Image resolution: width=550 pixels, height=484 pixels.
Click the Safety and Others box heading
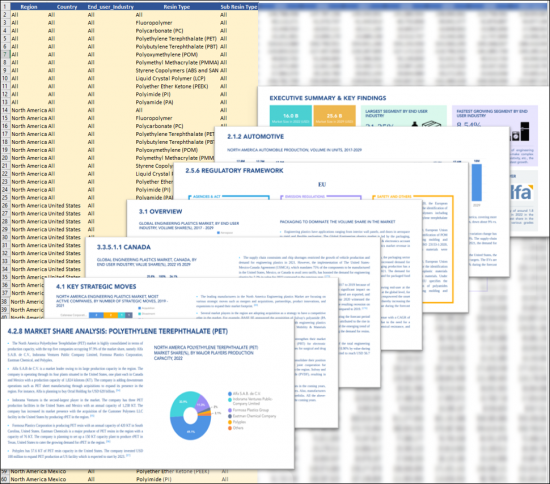(394, 197)
